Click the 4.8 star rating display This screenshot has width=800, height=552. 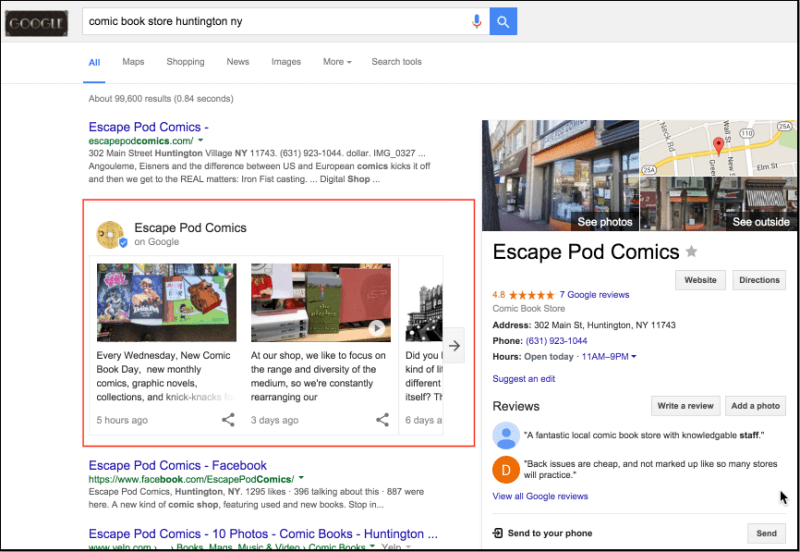click(x=523, y=295)
